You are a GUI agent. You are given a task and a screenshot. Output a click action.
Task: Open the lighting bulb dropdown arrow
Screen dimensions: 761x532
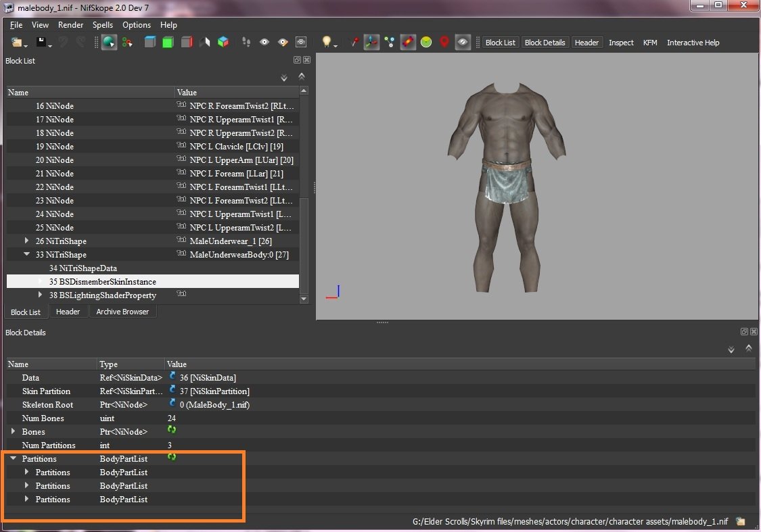(336, 45)
